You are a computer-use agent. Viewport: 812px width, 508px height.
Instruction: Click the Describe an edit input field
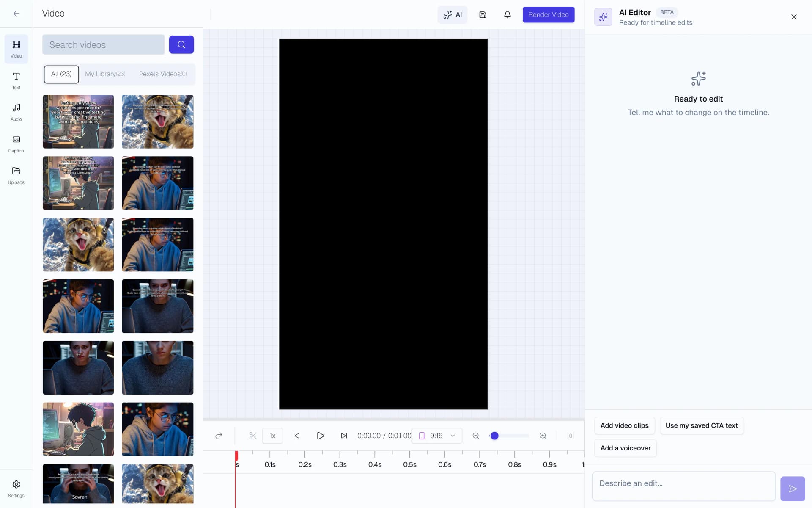coord(683,486)
